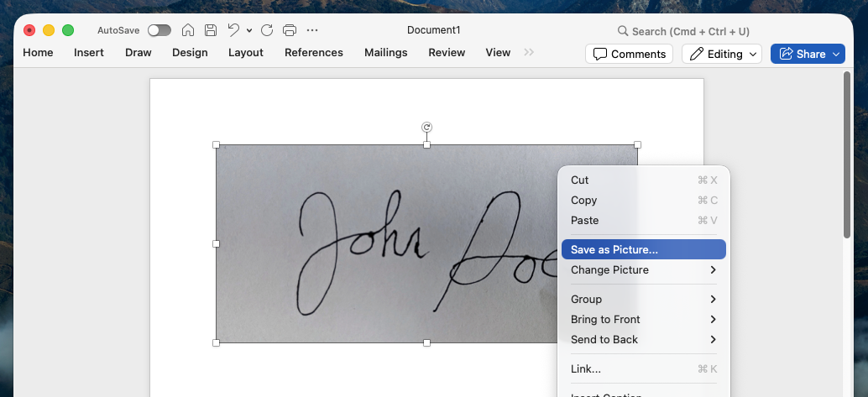Open the Home icon in title bar
The height and width of the screenshot is (397, 868).
(188, 30)
